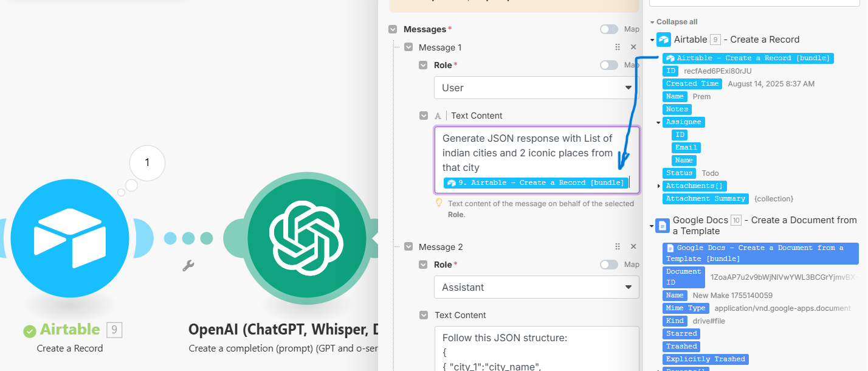Insert the Airtable Create a Record bundle variable

748,58
